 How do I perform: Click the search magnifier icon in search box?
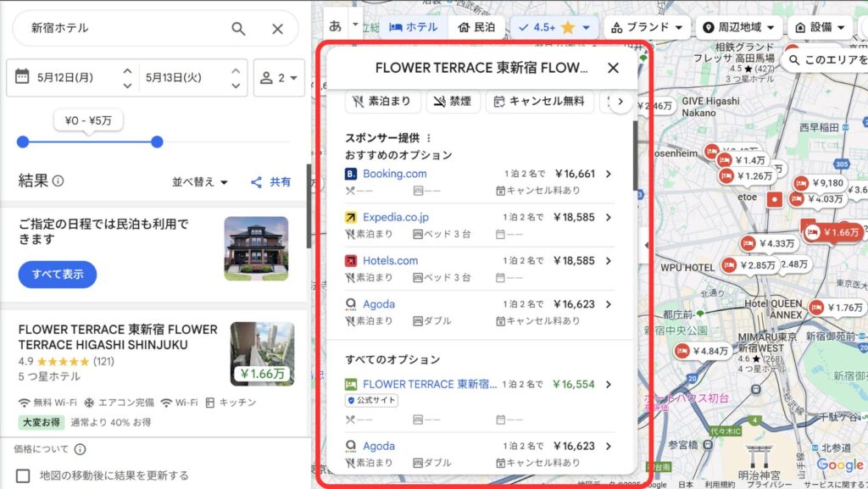pos(238,29)
